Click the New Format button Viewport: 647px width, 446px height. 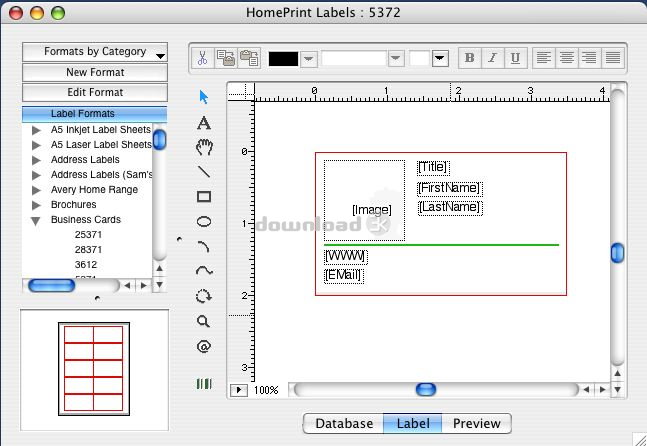pyautogui.click(x=95, y=73)
